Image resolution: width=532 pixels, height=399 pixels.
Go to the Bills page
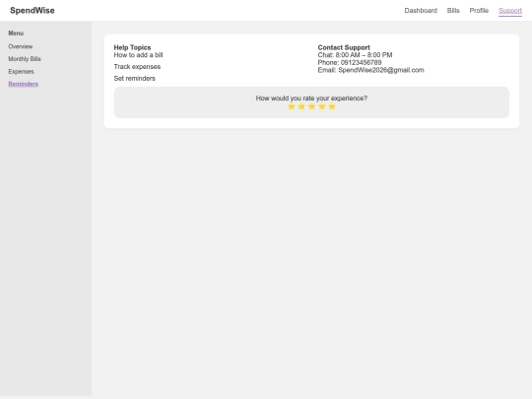453,11
